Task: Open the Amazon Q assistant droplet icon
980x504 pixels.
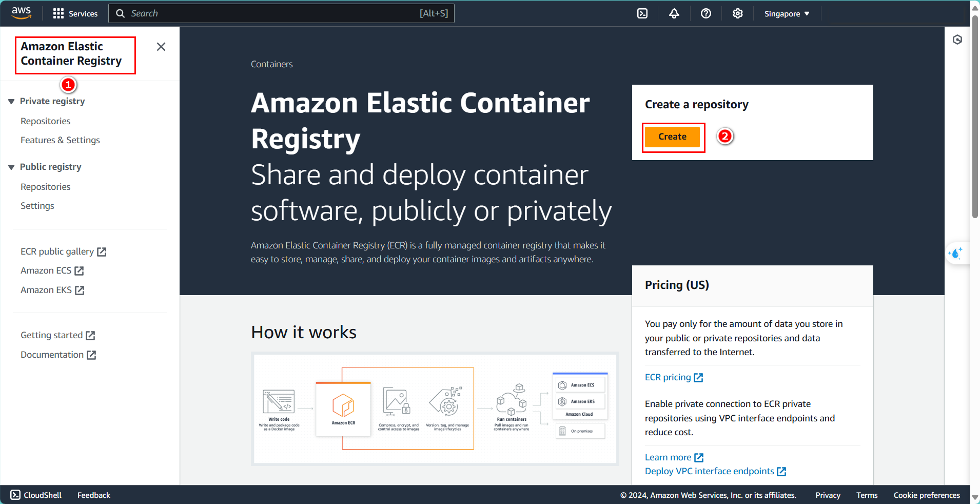Action: (956, 253)
